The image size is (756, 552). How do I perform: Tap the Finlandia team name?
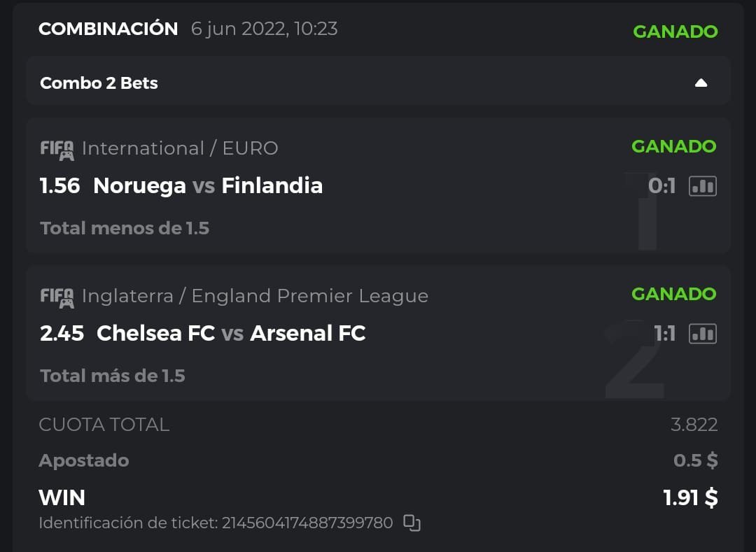point(272,186)
